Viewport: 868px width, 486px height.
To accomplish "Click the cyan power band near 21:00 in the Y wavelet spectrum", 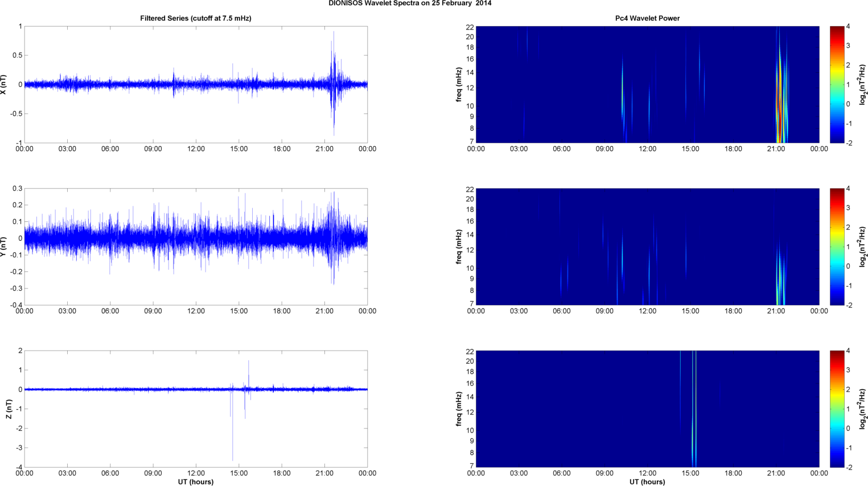I will 780,276.
